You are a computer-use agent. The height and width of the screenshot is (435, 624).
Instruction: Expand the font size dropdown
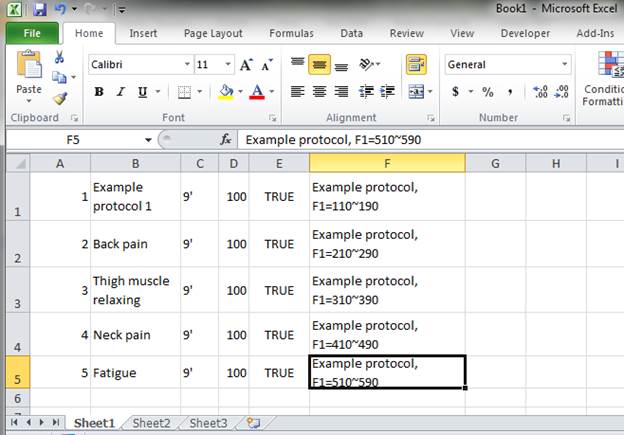[214, 65]
